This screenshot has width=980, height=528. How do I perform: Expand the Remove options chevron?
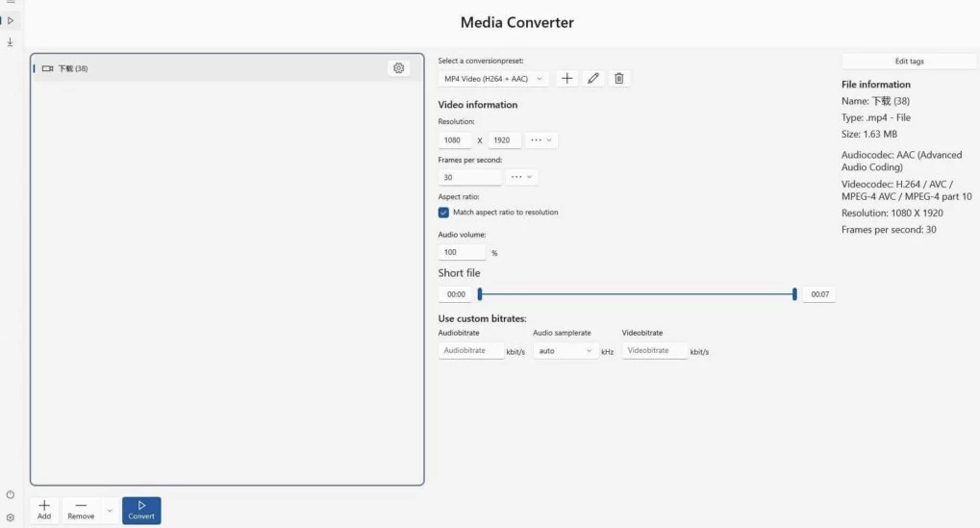[x=110, y=510]
